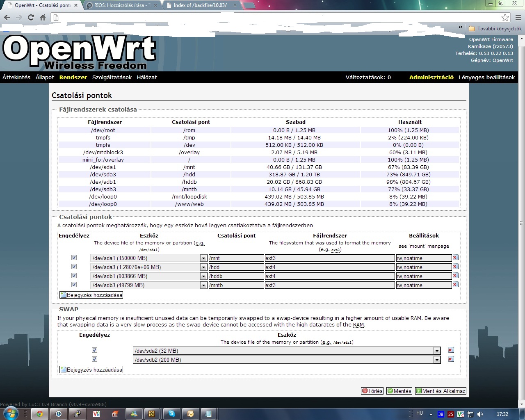Open the /dev/sda1 (150000 MB) device dropdown

coord(148,258)
